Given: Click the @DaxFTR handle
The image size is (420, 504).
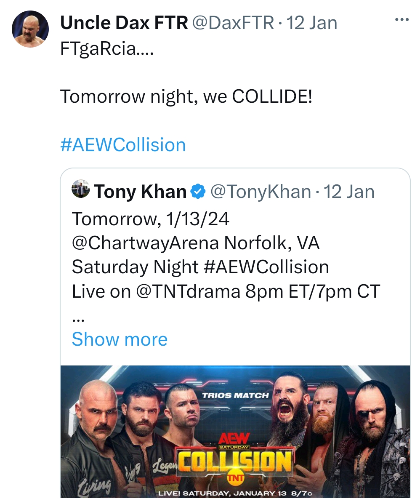Looking at the screenshot, I should point(233,23).
